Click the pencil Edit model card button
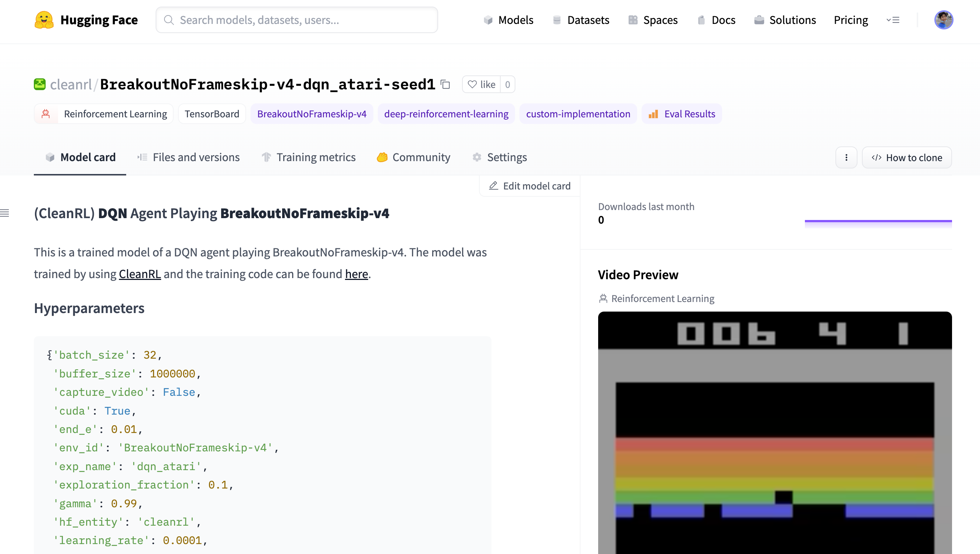The image size is (980, 554). 530,186
